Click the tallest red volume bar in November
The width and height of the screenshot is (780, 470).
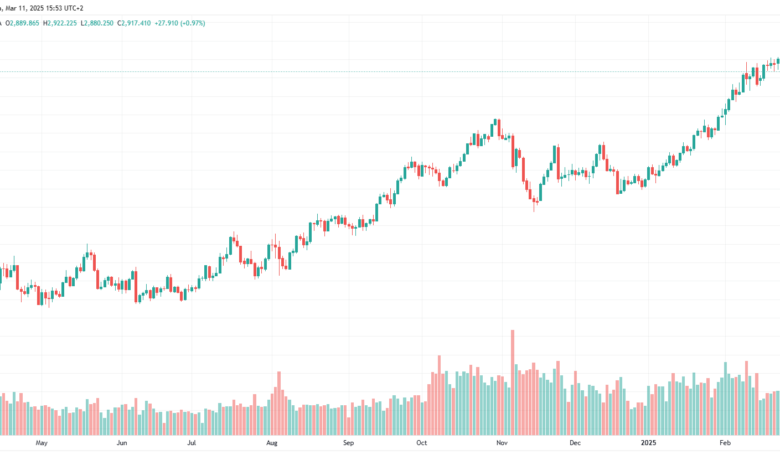[x=512, y=382]
